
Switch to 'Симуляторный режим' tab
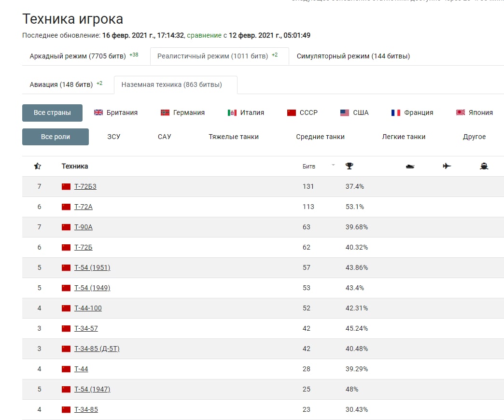(353, 56)
